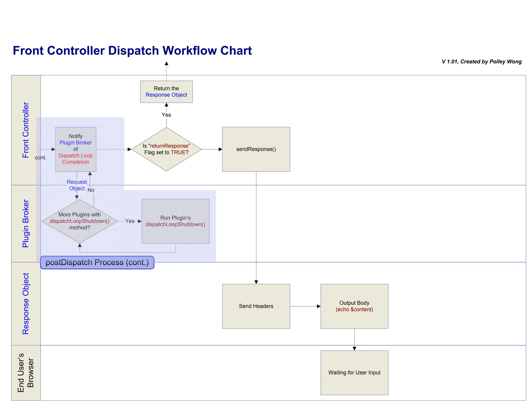Click the No label near Notify box
532x411 pixels.
[91, 190]
